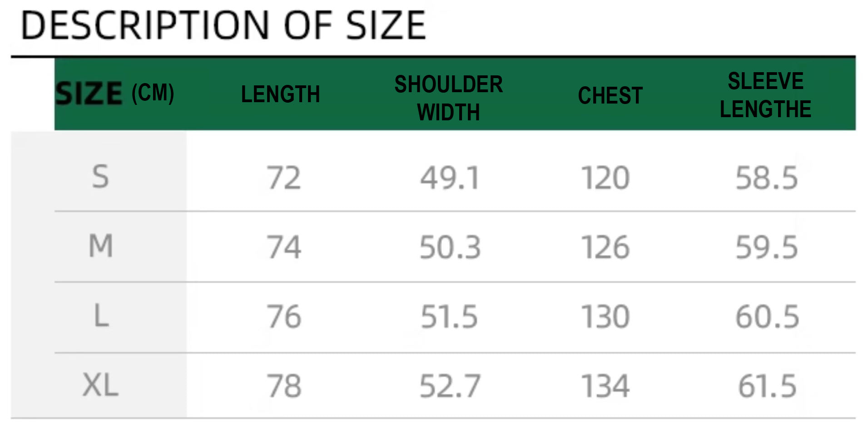
Task: Select shoulder width value 52.7
Action: [450, 386]
